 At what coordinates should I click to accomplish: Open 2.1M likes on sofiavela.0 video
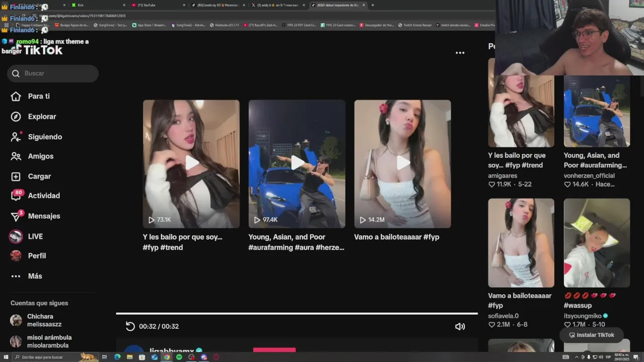499,325
